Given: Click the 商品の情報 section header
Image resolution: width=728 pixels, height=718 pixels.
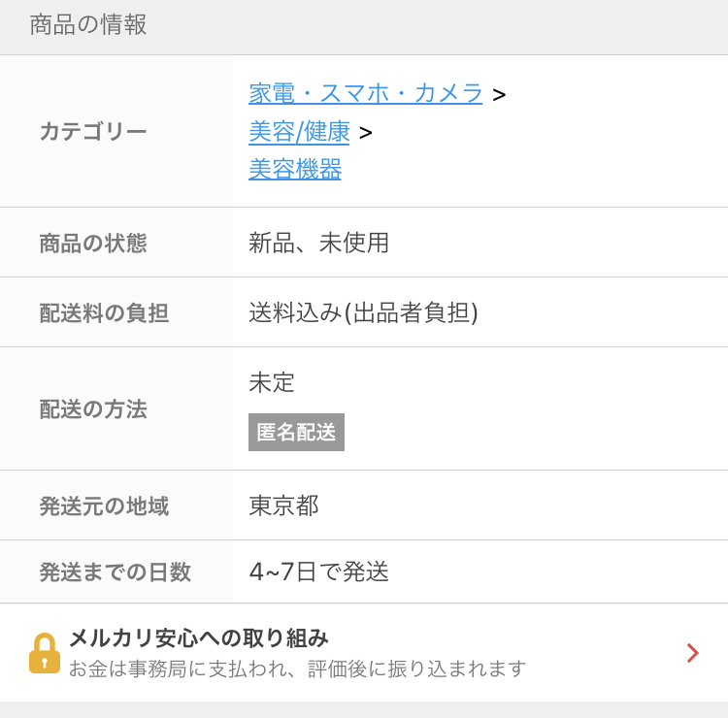Looking at the screenshot, I should [x=88, y=25].
